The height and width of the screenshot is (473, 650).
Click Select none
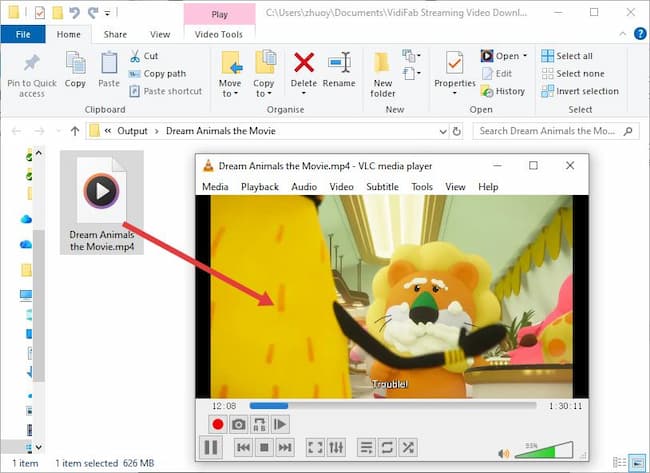[x=573, y=73]
